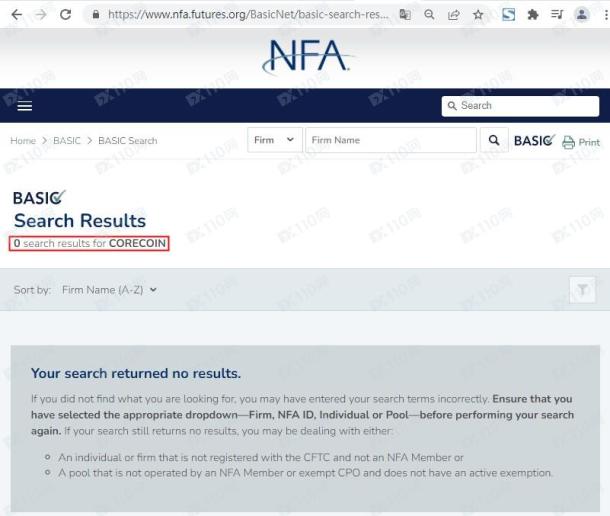Click the BASIC logo above Search Results
Screen dimensions: 610x516
39,198
